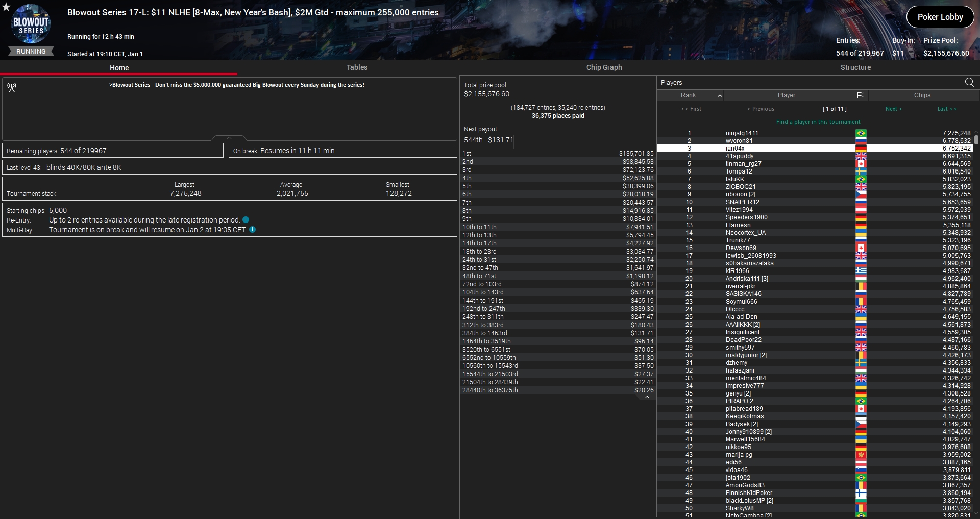Go to the Next > players page

(894, 109)
